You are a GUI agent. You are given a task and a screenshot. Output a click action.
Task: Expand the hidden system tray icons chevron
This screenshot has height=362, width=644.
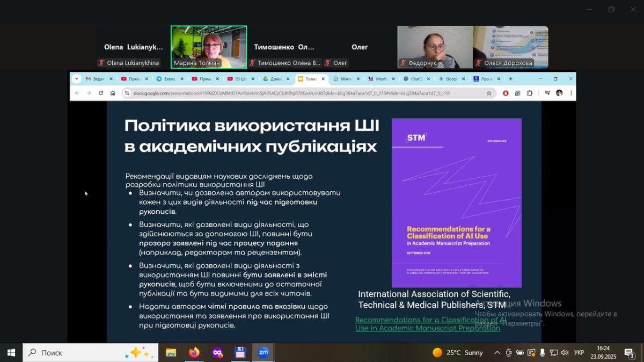[497, 353]
